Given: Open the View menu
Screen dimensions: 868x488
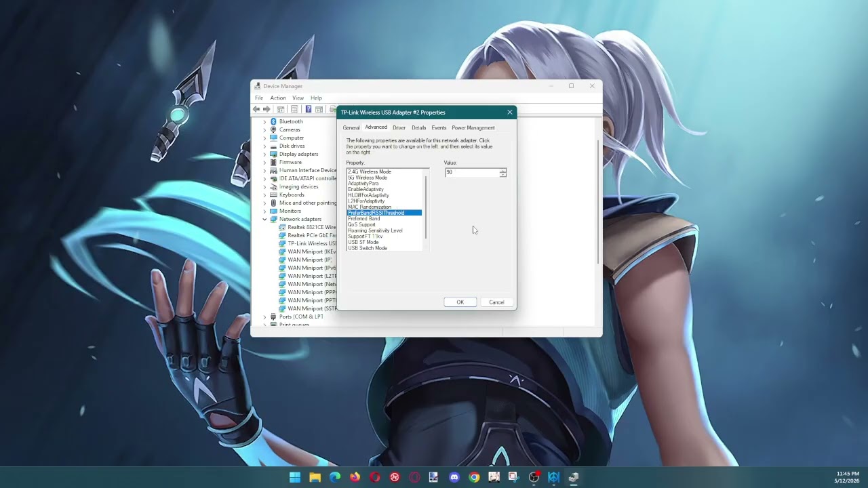Looking at the screenshot, I should point(298,98).
